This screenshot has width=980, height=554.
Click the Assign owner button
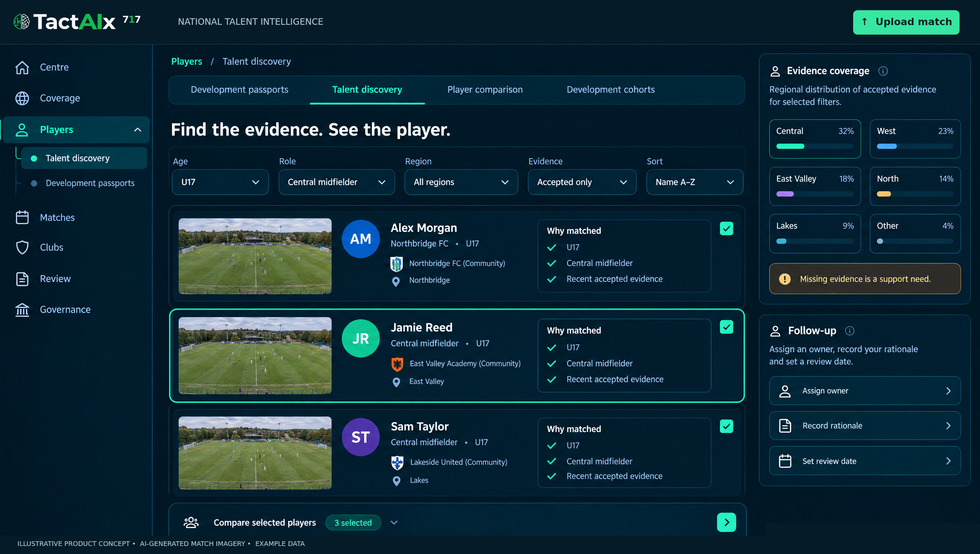pyautogui.click(x=864, y=391)
